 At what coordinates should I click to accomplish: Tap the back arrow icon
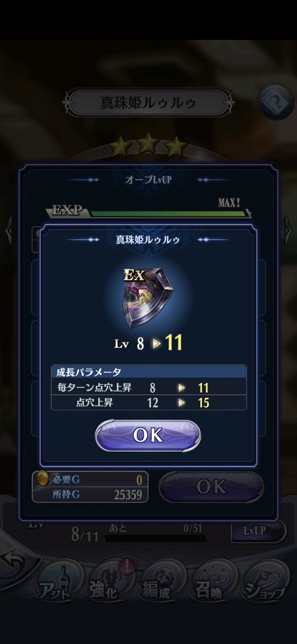click(x=14, y=562)
